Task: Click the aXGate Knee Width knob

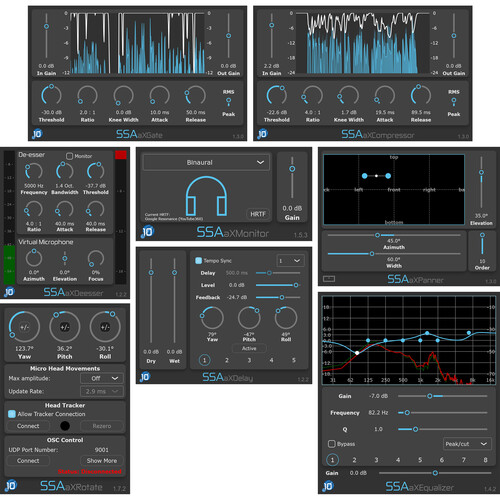Action: pyautogui.click(x=123, y=96)
